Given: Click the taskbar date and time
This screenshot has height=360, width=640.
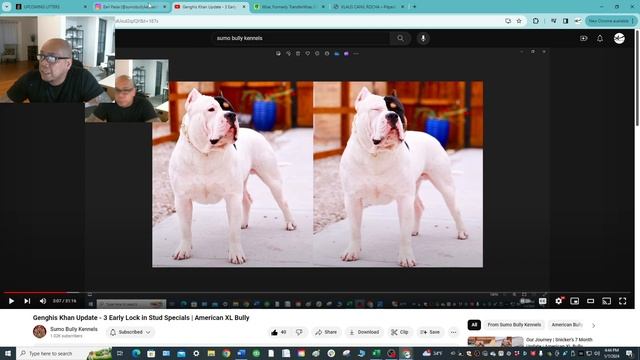Looking at the screenshot, I should (611, 353).
